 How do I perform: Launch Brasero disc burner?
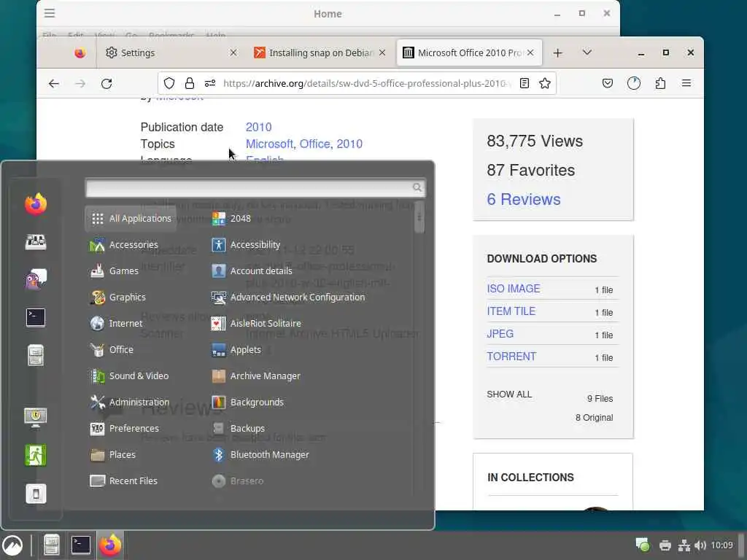click(238, 481)
